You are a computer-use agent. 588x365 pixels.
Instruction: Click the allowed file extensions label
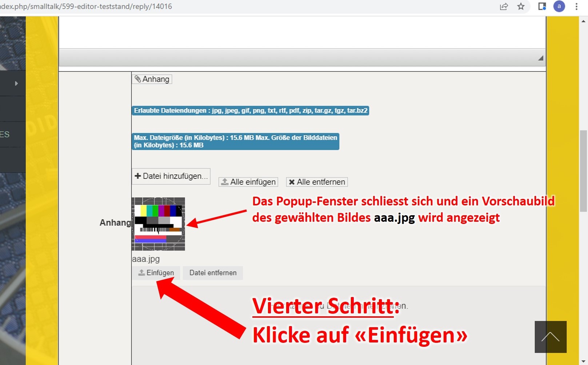click(x=251, y=111)
